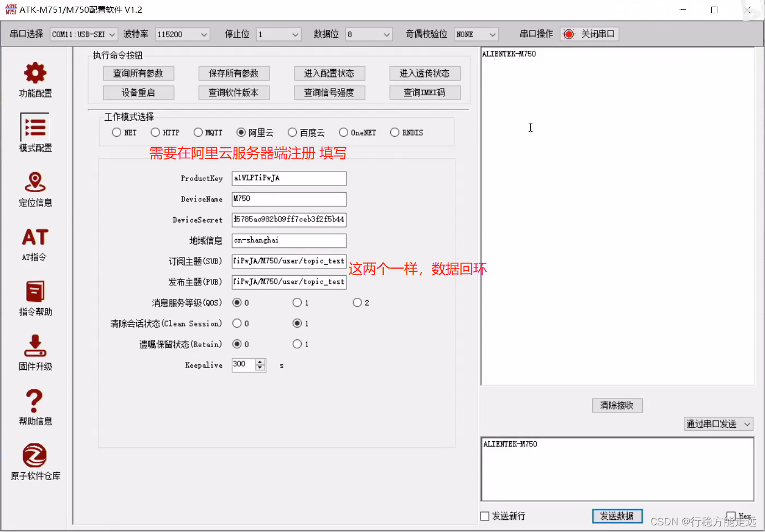Click the DeviceName field showing M750
This screenshot has width=765, height=532.
289,199
